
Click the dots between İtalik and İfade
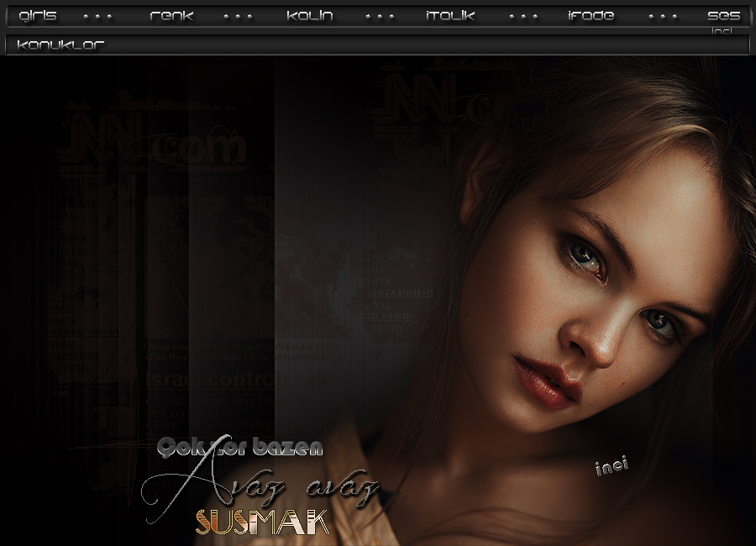[522, 16]
